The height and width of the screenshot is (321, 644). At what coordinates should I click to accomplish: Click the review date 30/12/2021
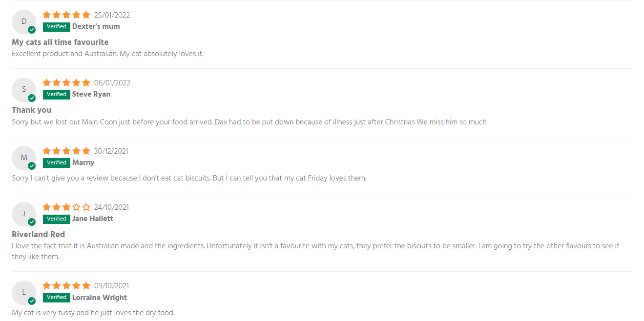tap(111, 151)
